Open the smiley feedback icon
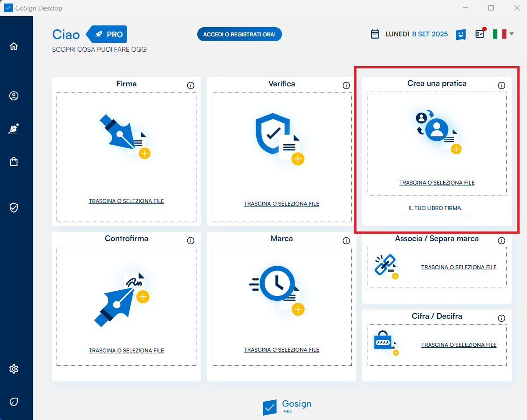527x420 pixels. pyautogui.click(x=460, y=34)
